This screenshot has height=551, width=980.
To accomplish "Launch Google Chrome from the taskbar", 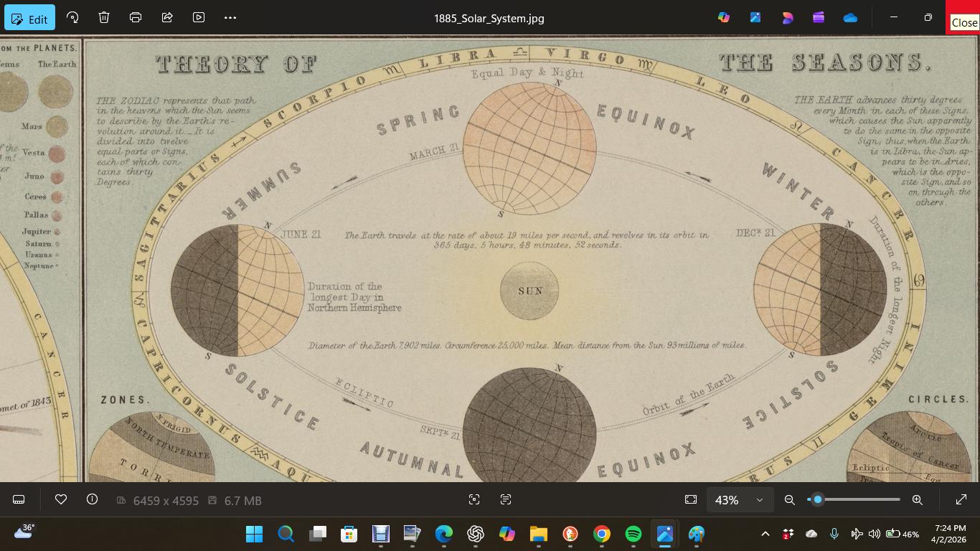I will click(602, 534).
